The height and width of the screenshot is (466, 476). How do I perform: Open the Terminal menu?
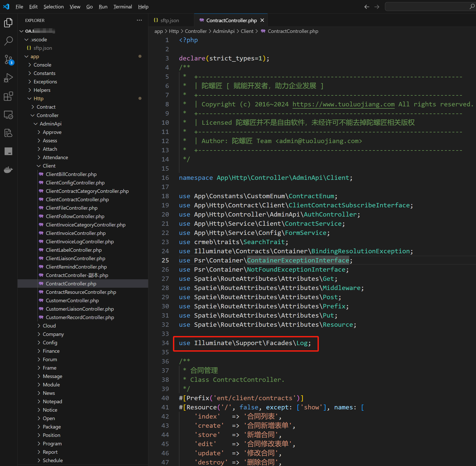(123, 7)
